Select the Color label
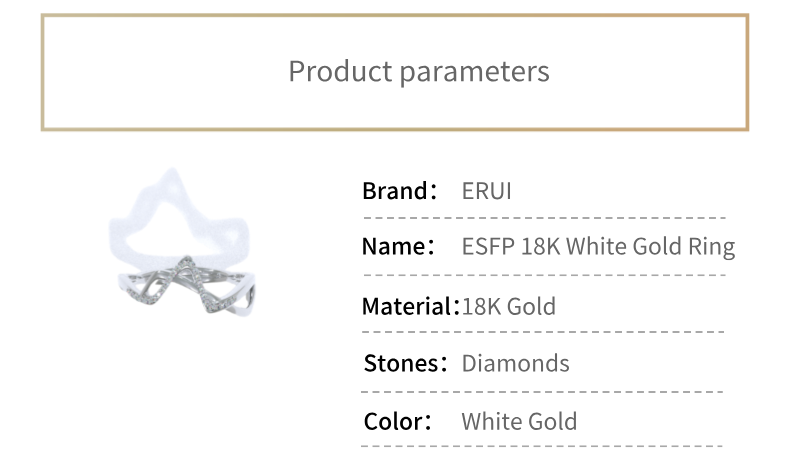The width and height of the screenshot is (790, 459). 398,421
